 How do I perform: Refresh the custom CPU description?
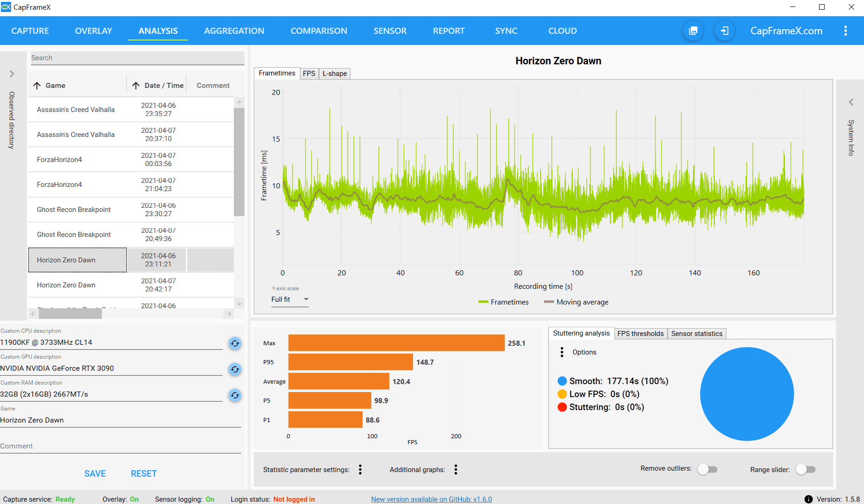pyautogui.click(x=235, y=343)
